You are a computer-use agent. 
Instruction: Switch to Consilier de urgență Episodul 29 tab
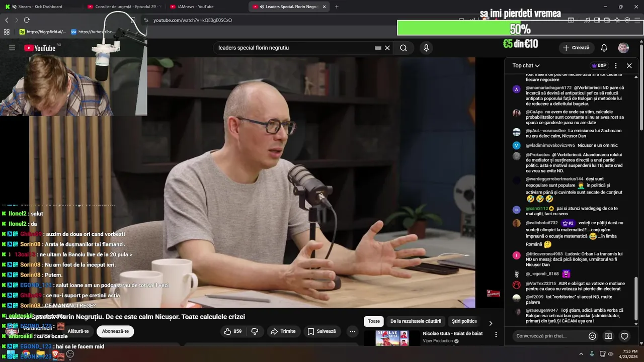click(x=123, y=7)
